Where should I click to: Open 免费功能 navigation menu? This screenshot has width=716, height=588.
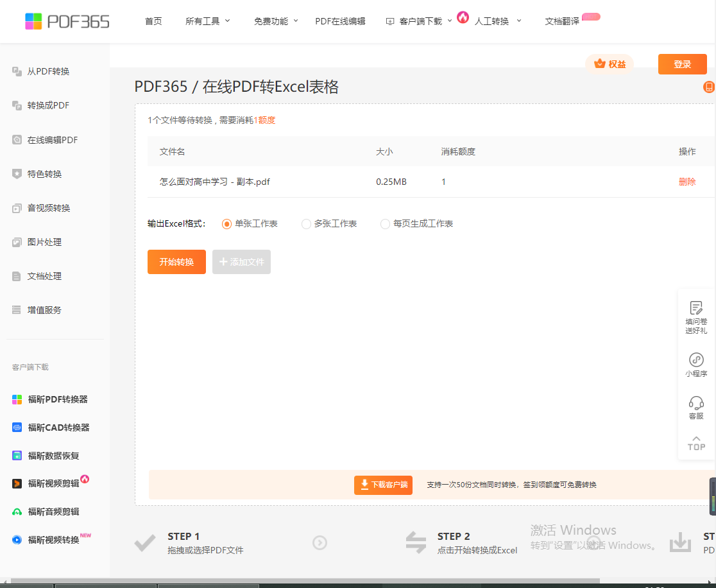tap(271, 21)
